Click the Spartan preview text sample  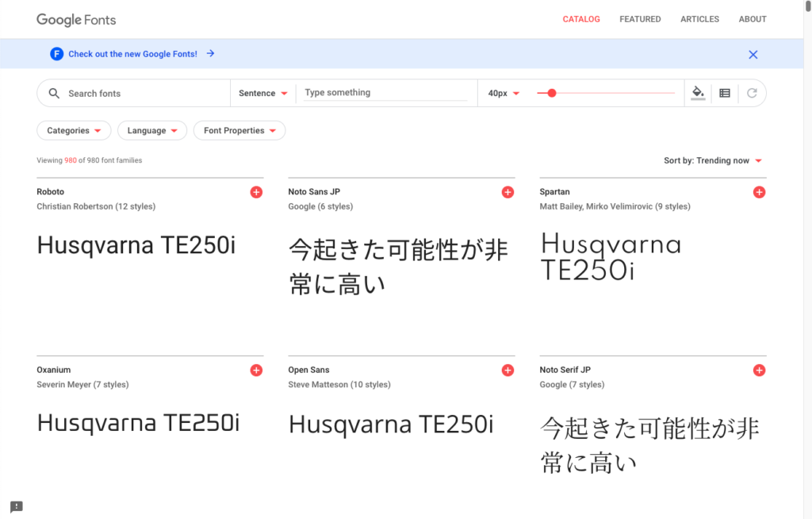[611, 256]
